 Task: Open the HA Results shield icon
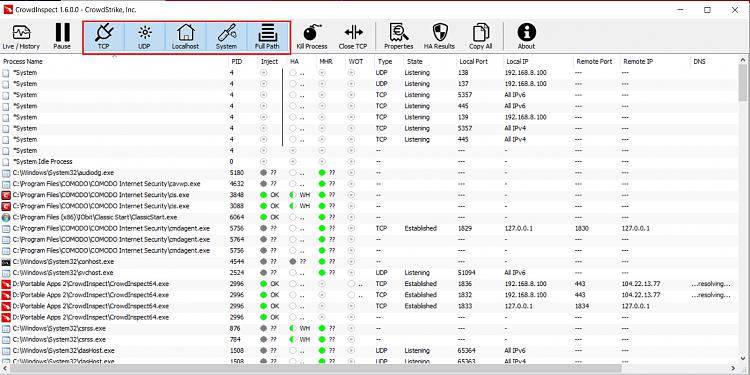point(439,33)
